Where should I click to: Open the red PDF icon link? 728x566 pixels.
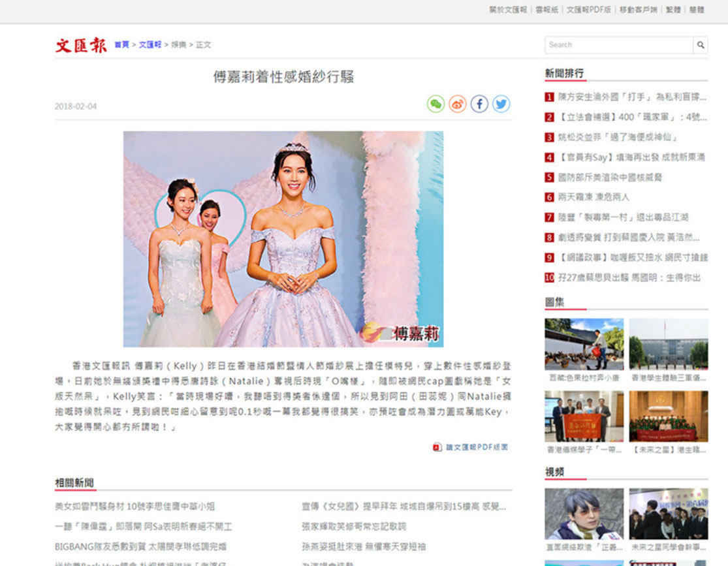click(437, 447)
